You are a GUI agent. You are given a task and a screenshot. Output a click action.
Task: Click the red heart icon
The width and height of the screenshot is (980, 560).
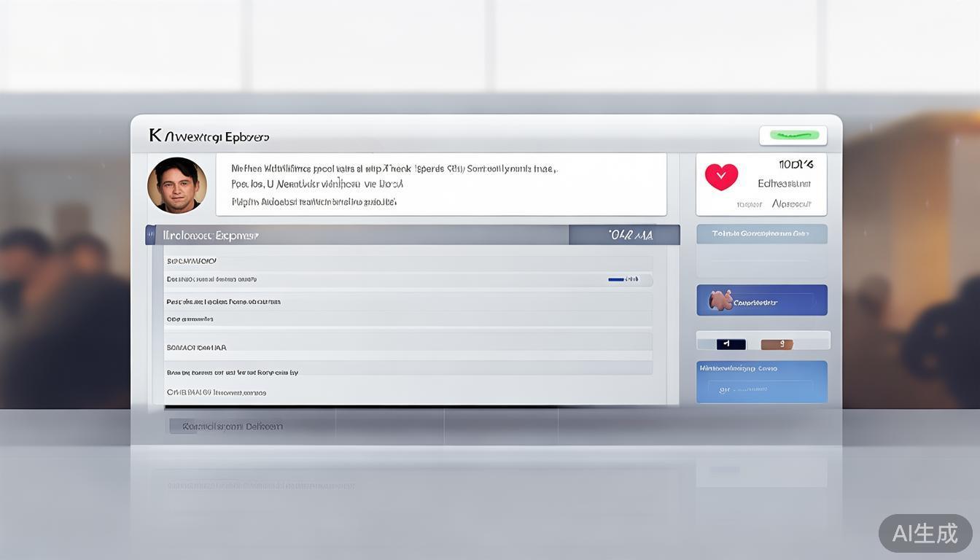(721, 176)
